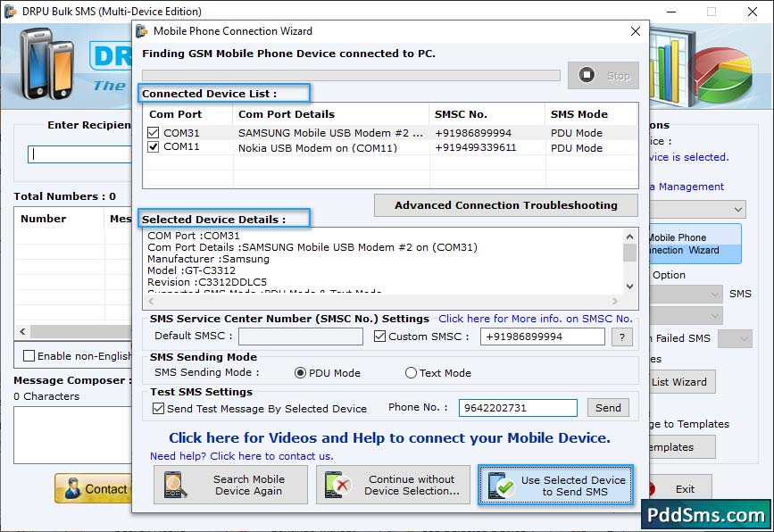Click the Custom SMSC number field
The image size is (774, 532).
[x=542, y=337]
